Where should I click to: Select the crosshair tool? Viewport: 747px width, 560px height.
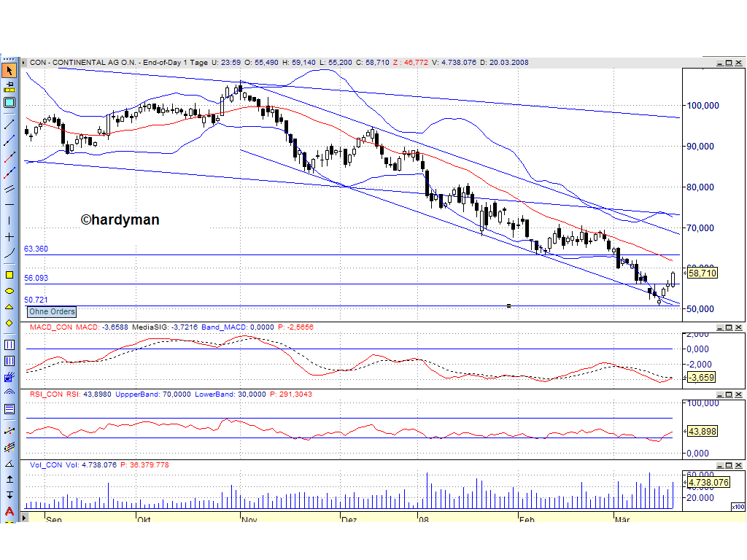9,238
